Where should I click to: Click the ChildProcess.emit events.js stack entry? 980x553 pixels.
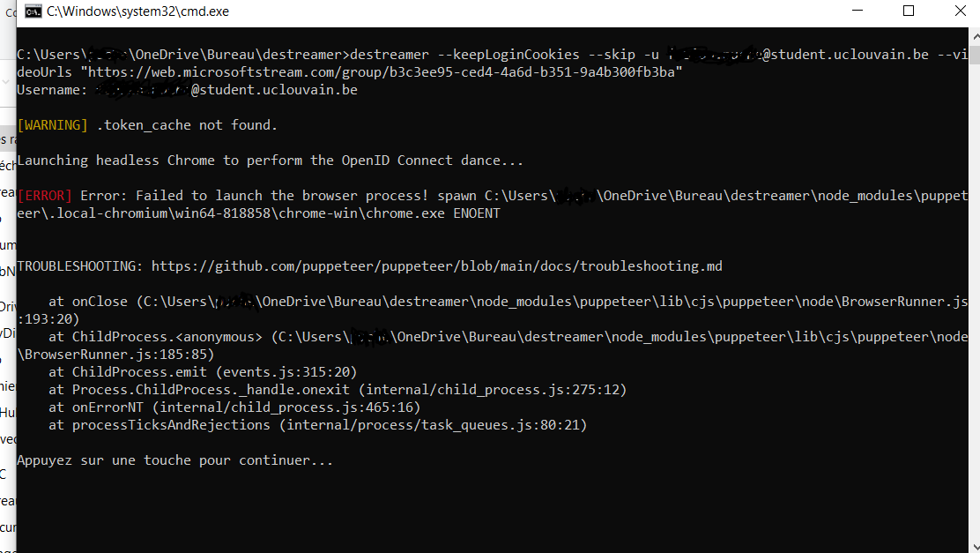tap(203, 371)
